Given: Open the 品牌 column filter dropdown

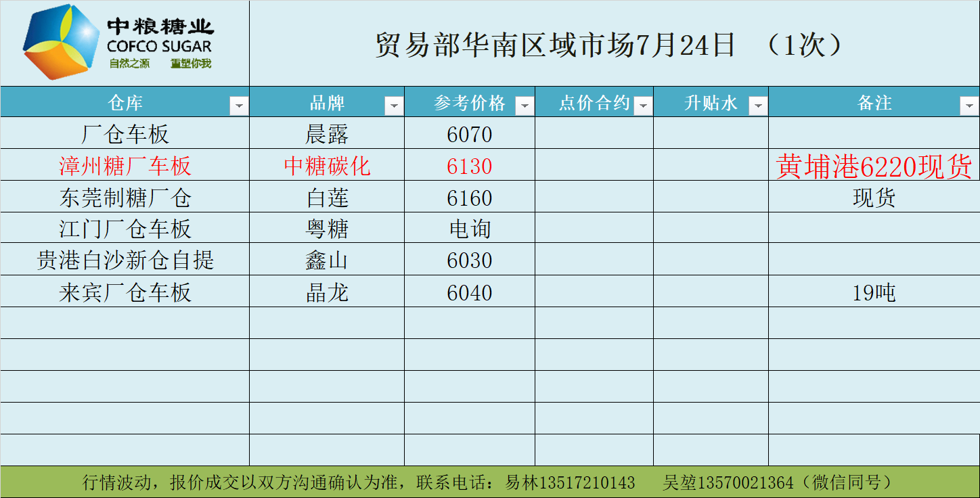Looking at the screenshot, I should click(x=394, y=106).
